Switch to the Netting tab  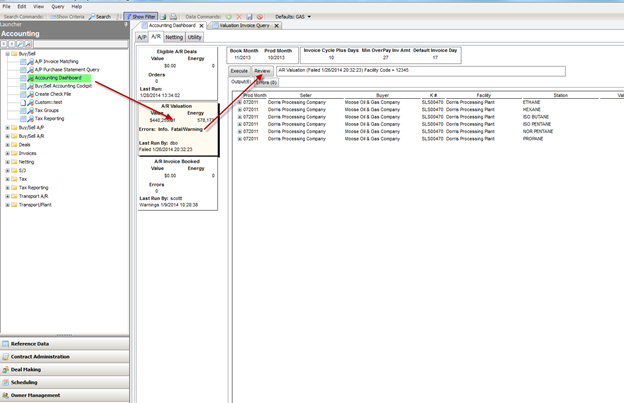point(174,37)
